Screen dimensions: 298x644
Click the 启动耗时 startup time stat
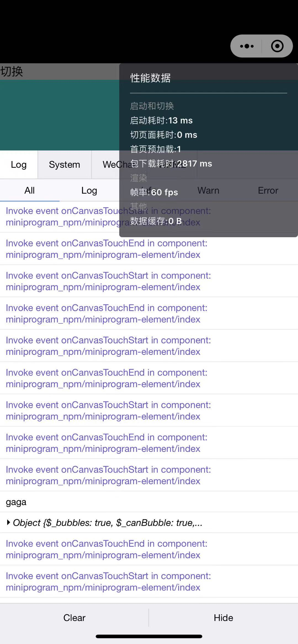point(161,120)
